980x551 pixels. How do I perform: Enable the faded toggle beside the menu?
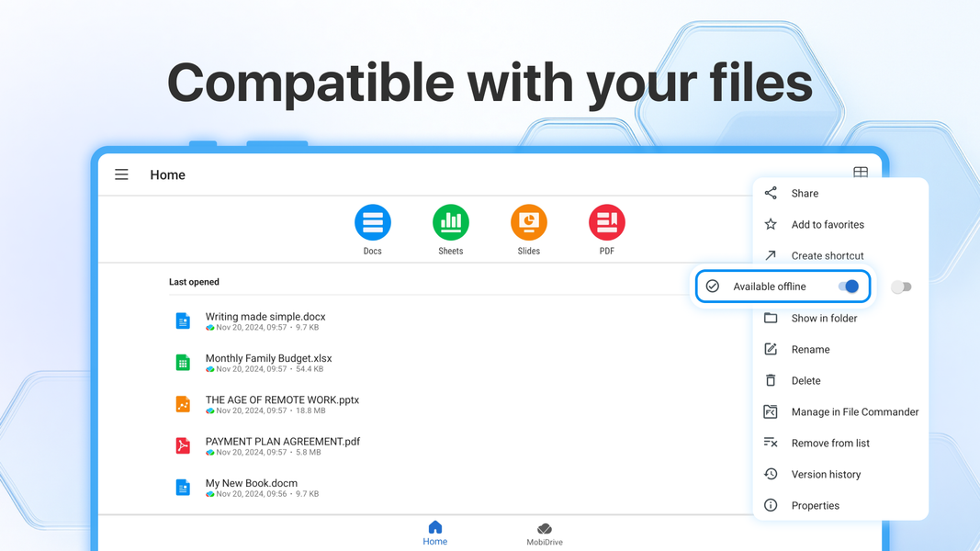coord(901,287)
